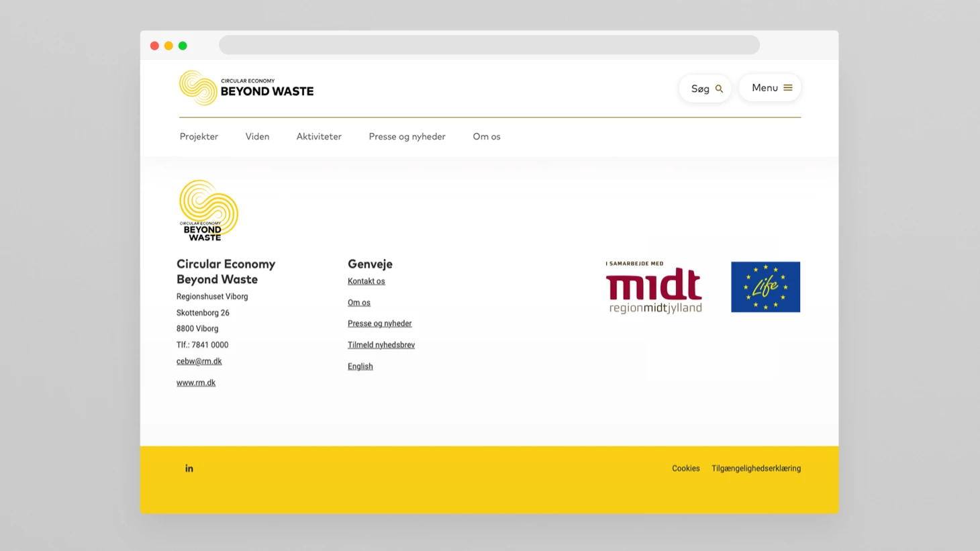980x551 pixels.
Task: Open the Tilgængelighedserklæring link
Action: click(x=756, y=468)
